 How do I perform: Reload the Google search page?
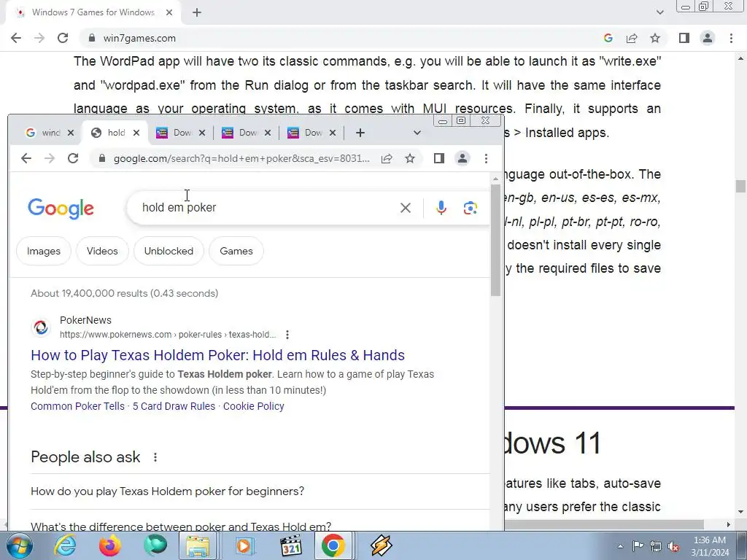coord(73,158)
